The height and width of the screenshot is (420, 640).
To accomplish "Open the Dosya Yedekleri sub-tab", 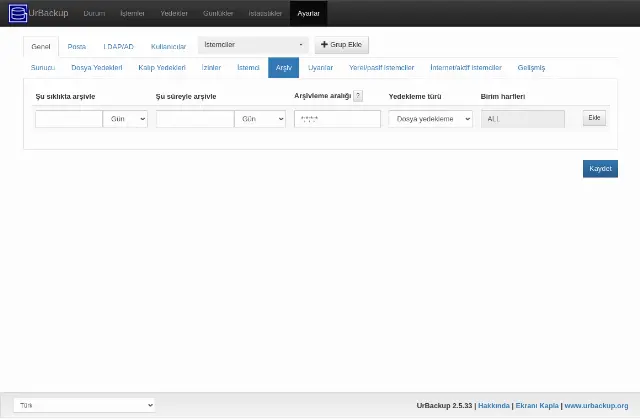I will click(97, 68).
